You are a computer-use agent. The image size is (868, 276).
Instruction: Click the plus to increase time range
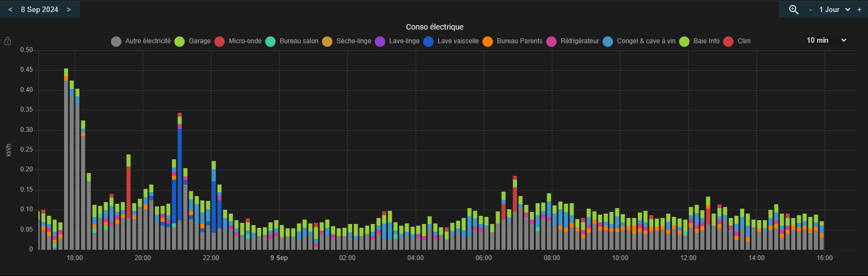[859, 9]
